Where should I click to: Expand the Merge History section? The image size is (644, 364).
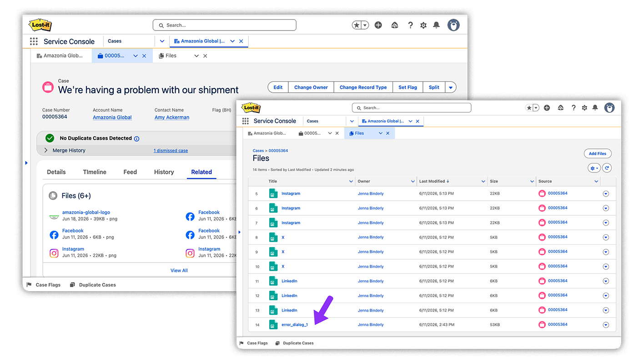click(46, 150)
